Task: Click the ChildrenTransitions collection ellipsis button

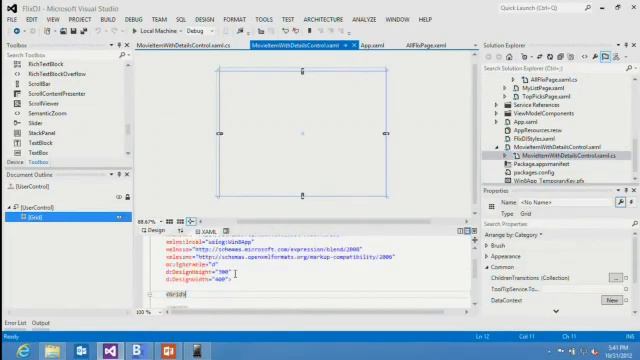Action: (616, 278)
